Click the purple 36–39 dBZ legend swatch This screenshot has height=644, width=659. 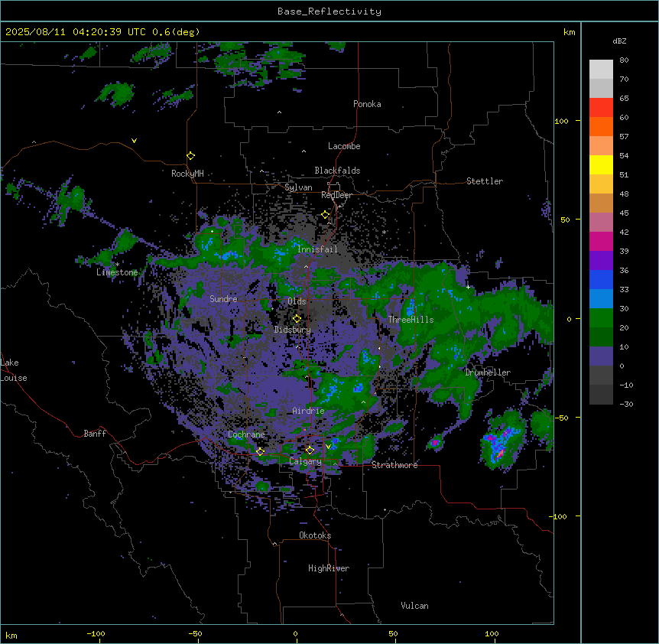click(x=601, y=261)
